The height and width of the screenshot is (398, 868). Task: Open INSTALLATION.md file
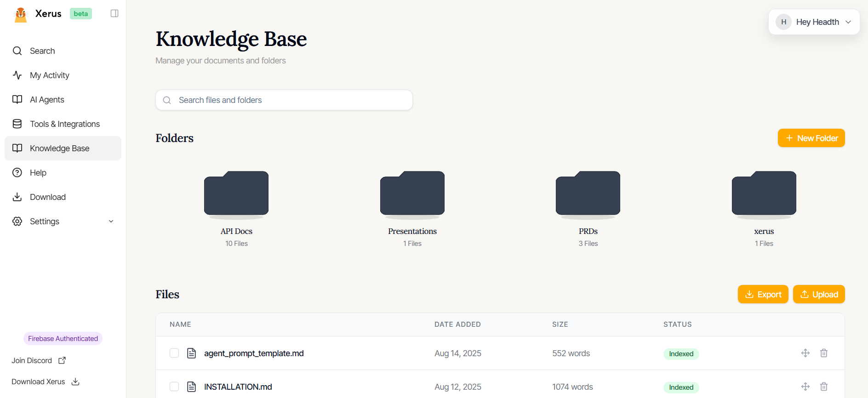click(x=238, y=387)
